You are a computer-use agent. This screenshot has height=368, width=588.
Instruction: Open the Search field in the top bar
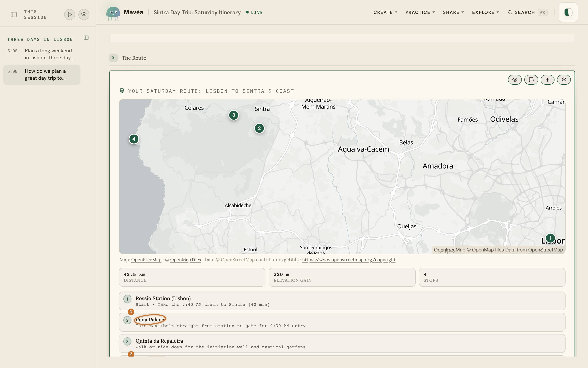(527, 12)
